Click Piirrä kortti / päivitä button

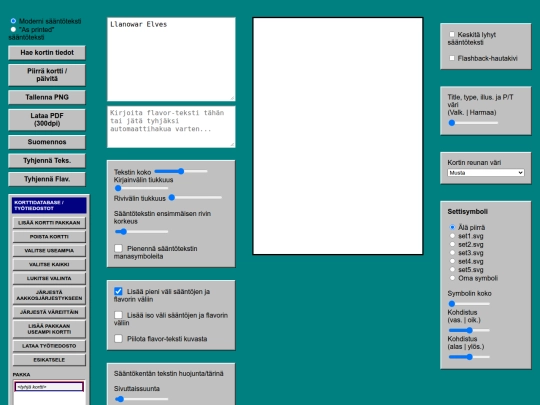[47, 75]
